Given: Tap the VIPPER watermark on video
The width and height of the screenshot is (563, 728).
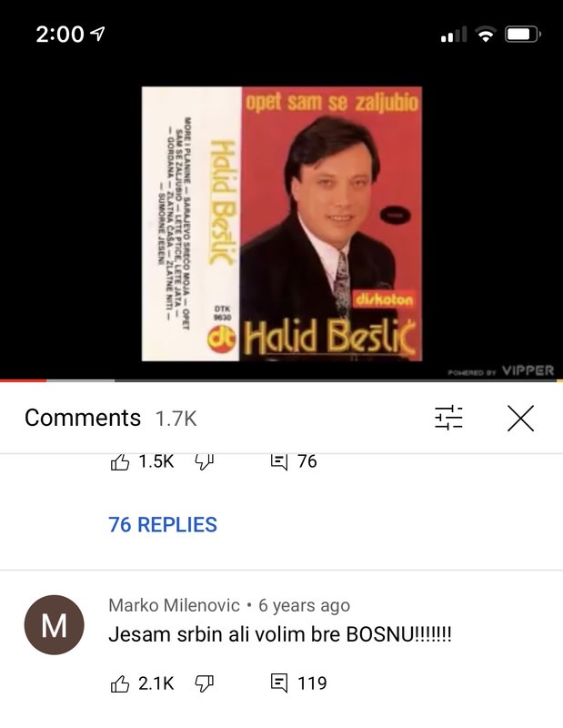Looking at the screenshot, I should pyautogui.click(x=528, y=371).
